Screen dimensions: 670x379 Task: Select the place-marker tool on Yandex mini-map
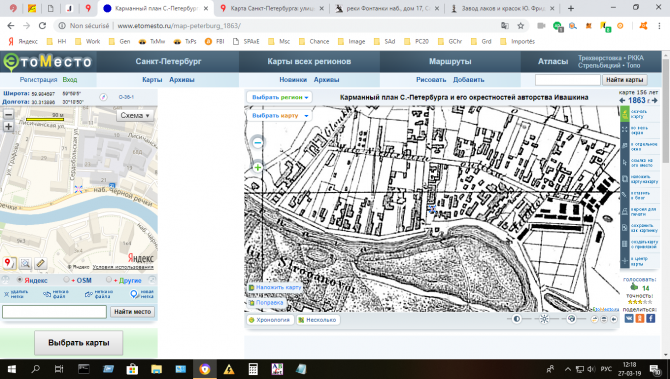click(x=9, y=263)
